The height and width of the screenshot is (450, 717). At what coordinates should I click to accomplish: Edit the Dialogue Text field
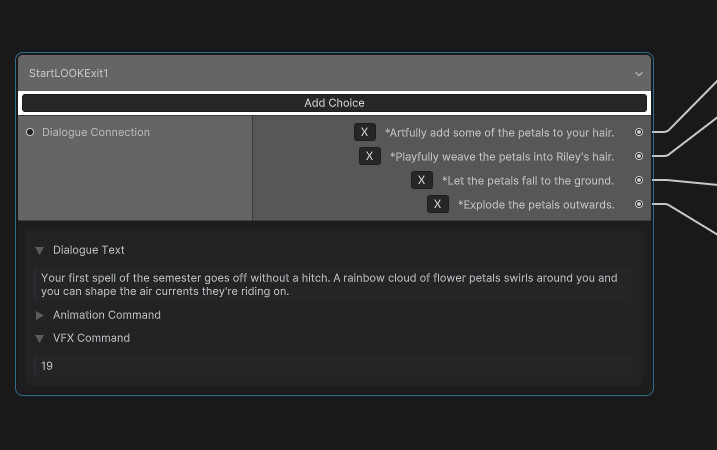tap(332, 284)
